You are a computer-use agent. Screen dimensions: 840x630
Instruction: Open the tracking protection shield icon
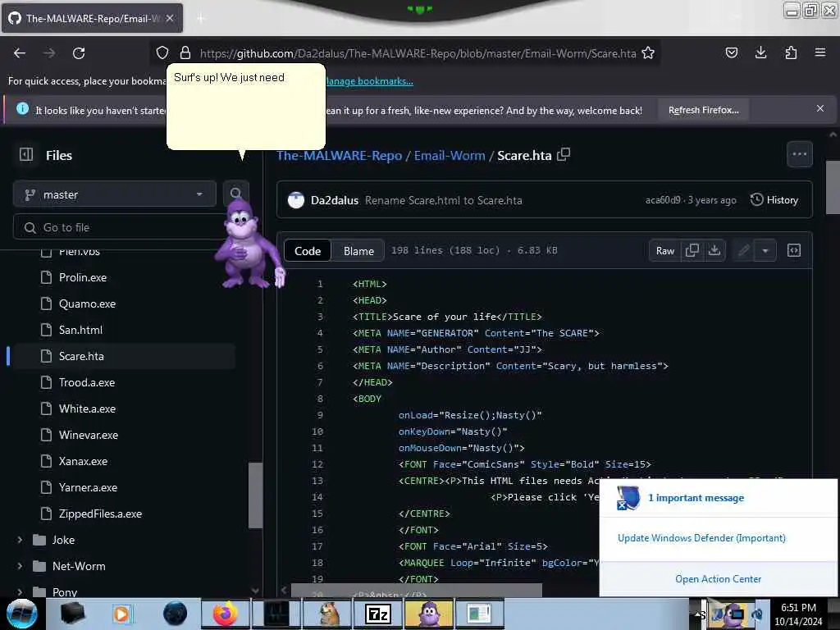[x=162, y=52]
